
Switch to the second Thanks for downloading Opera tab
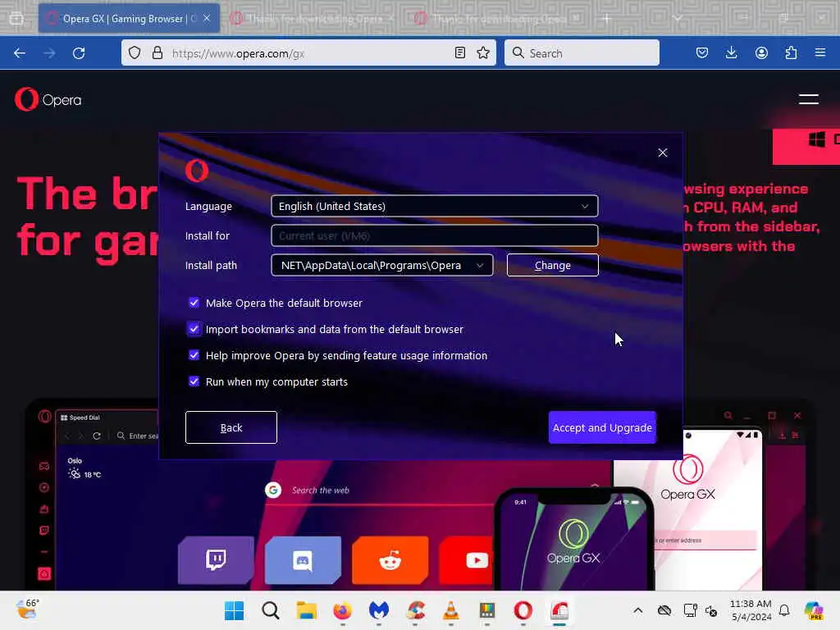point(313,18)
